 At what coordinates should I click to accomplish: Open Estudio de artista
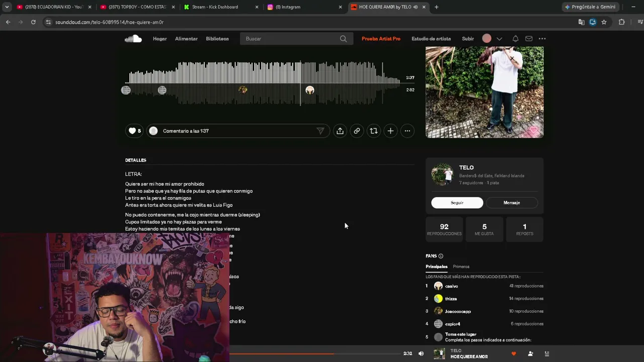coord(431,39)
